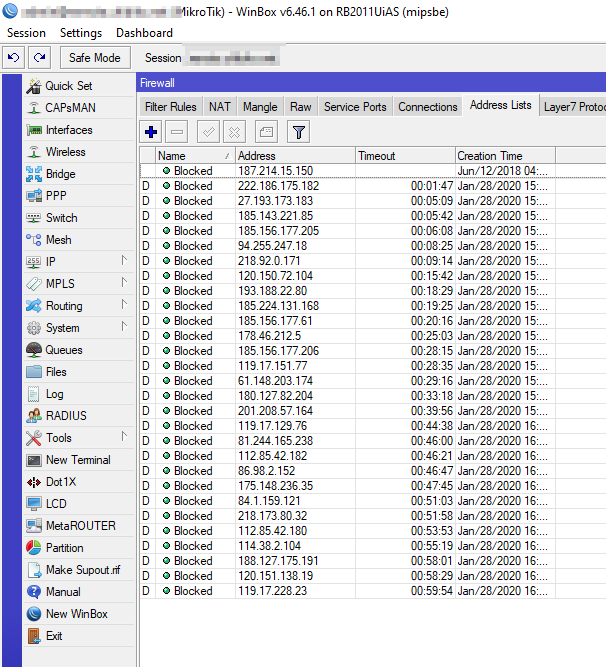Open Bridge in sidebar
Image resolution: width=606 pixels, height=667 pixels.
79,174
